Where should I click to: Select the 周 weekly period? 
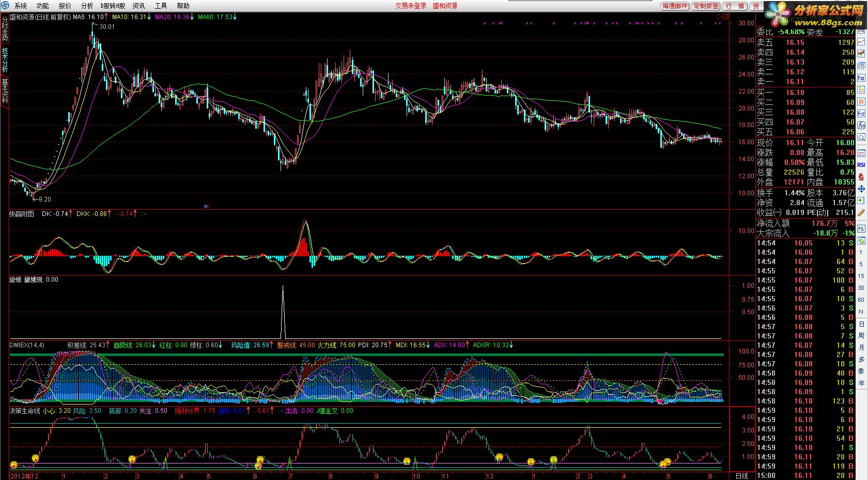tap(861, 336)
